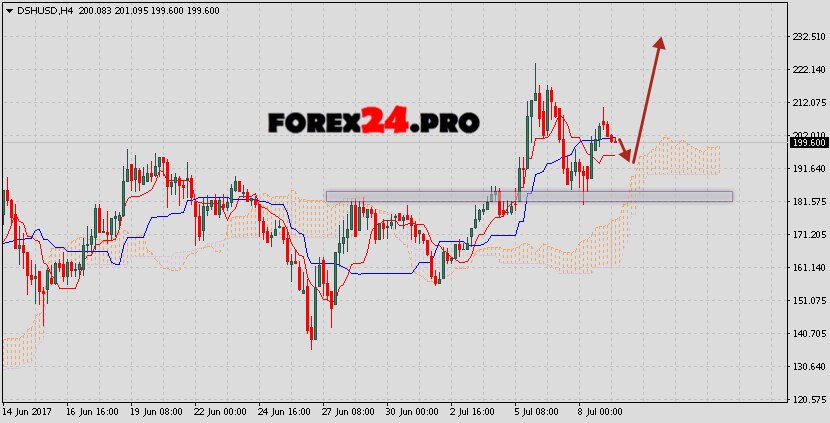The image size is (830, 423).
Task: Click the 27 Jun 08:00 date label
Action: click(347, 412)
